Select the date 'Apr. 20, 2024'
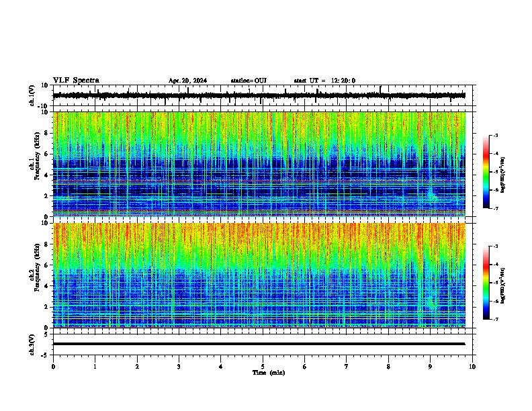This screenshot has height=411, width=532. [187, 81]
